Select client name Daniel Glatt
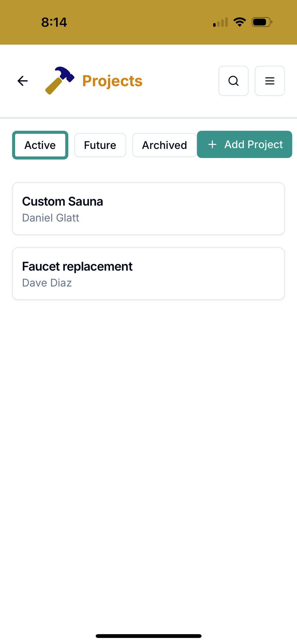297x644 pixels. (51, 218)
